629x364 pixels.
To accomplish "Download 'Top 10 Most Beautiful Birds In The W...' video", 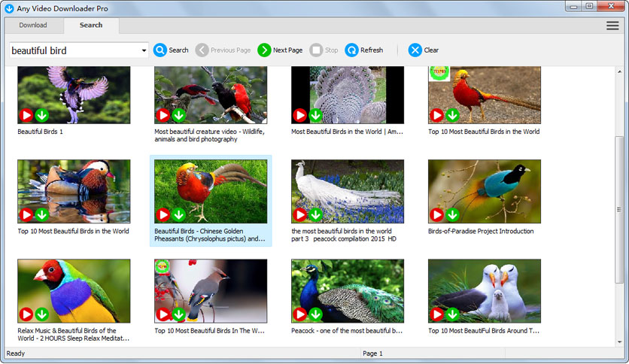I will [x=179, y=314].
